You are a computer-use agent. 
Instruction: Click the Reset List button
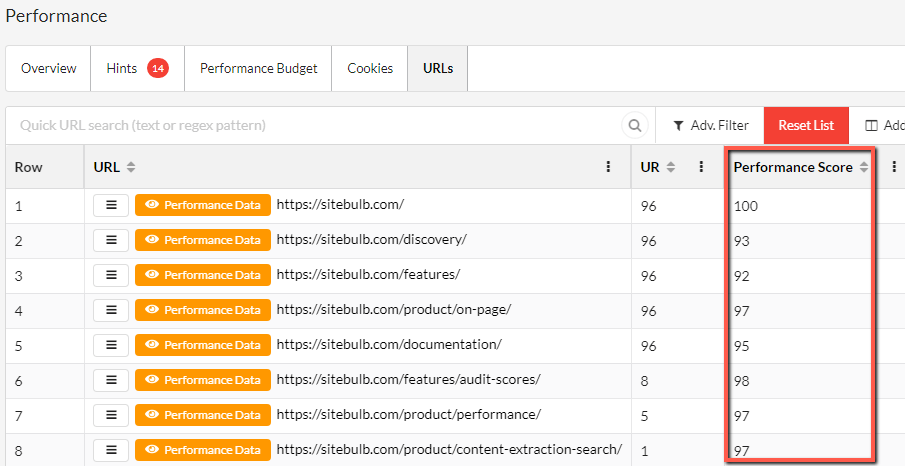click(806, 125)
